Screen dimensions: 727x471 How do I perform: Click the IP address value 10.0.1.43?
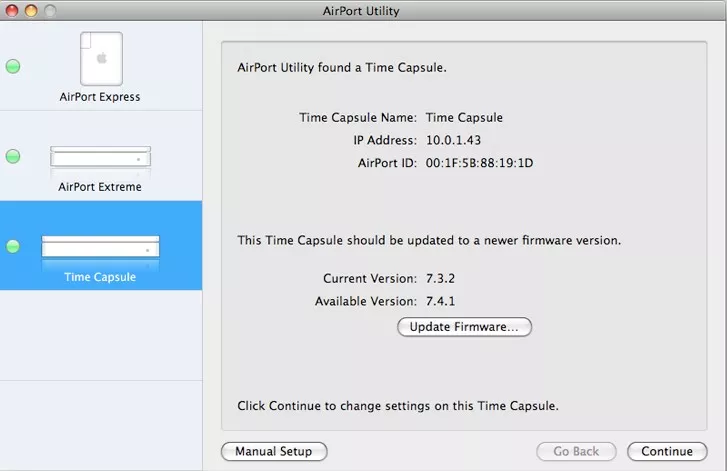click(453, 140)
